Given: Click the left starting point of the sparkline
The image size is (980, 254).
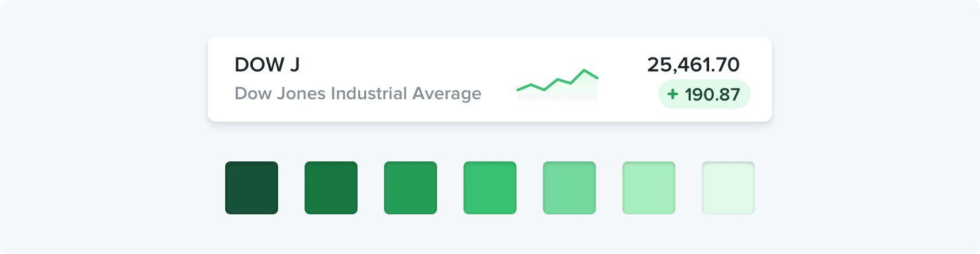Looking at the screenshot, I should coord(518,89).
